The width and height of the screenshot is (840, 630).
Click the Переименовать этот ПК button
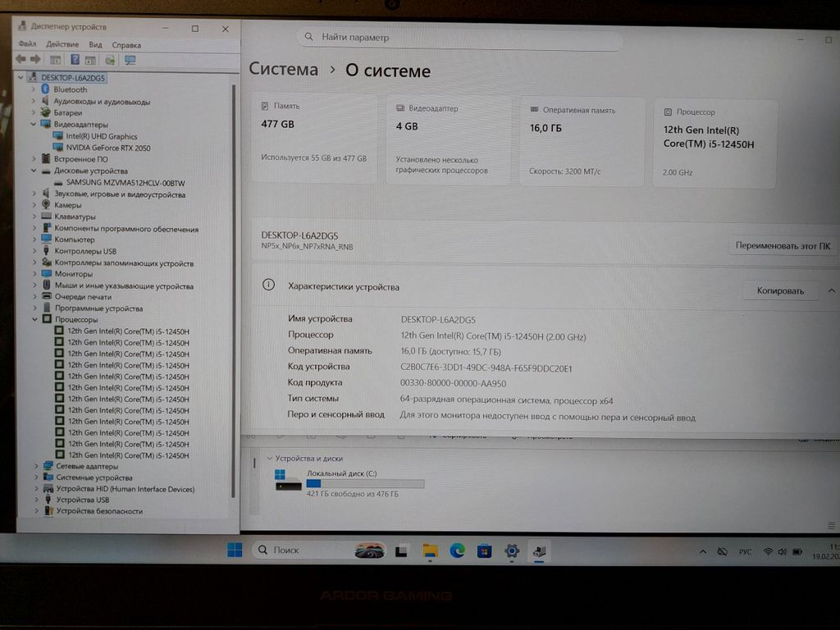coord(782,245)
